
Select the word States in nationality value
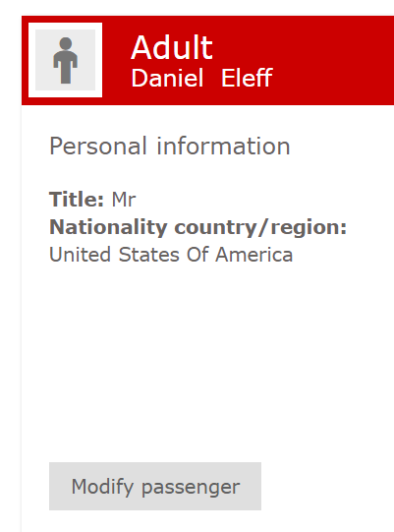[x=148, y=255]
